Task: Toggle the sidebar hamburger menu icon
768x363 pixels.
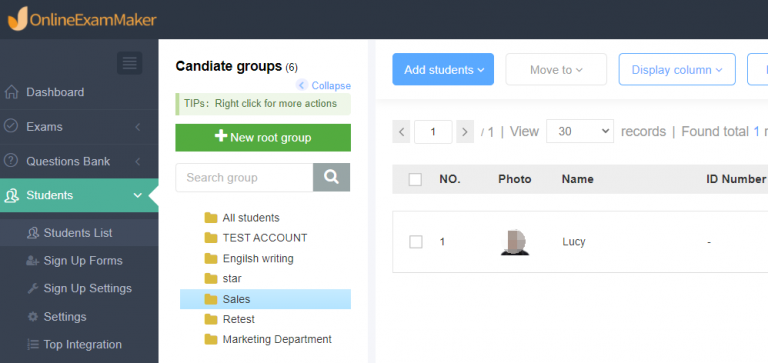Action: (129, 63)
